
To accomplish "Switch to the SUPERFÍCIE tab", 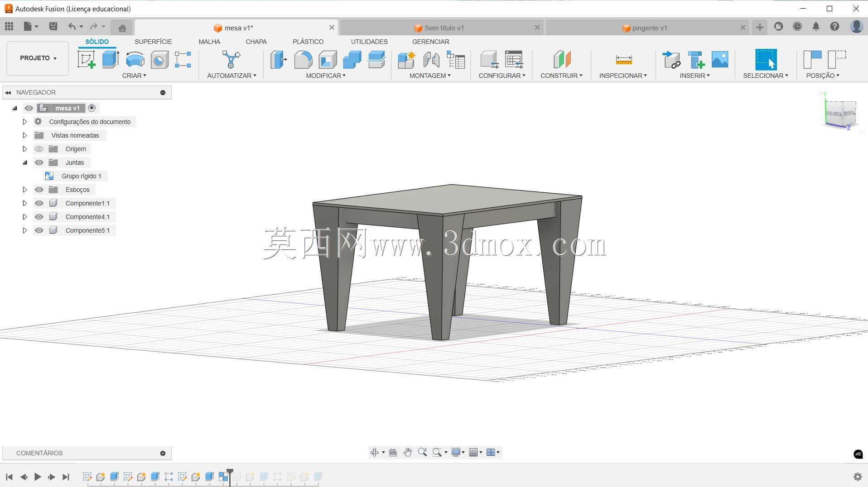I will coord(153,42).
